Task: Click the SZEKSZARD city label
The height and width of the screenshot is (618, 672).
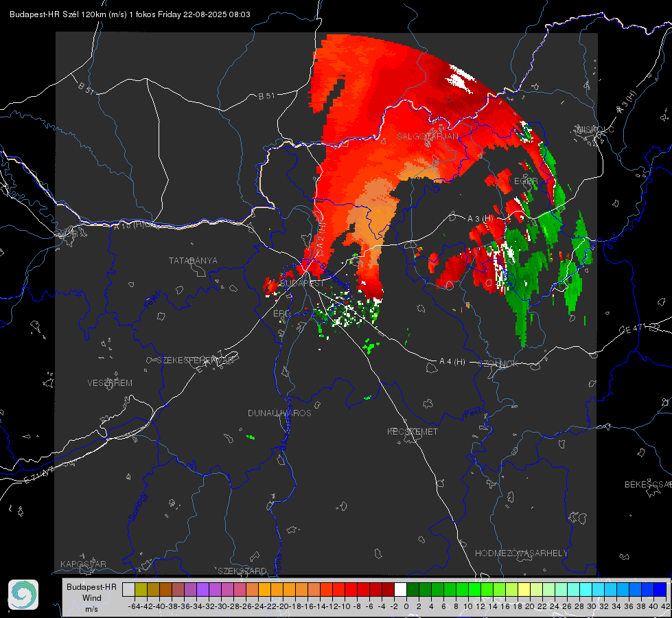Action: click(242, 571)
